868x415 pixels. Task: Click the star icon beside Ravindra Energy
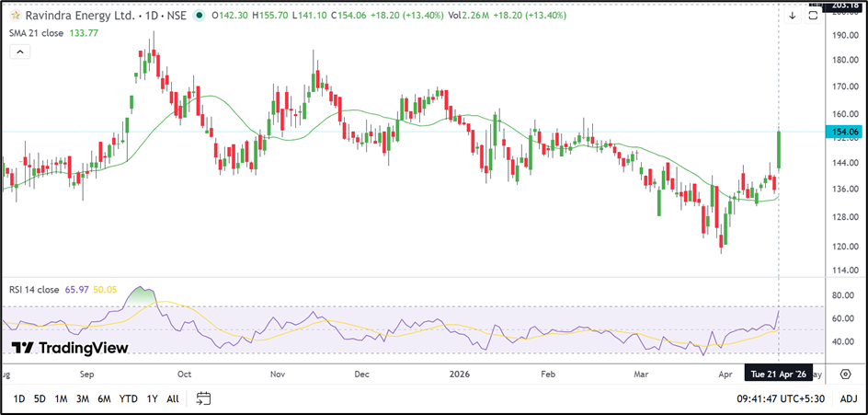(x=16, y=16)
